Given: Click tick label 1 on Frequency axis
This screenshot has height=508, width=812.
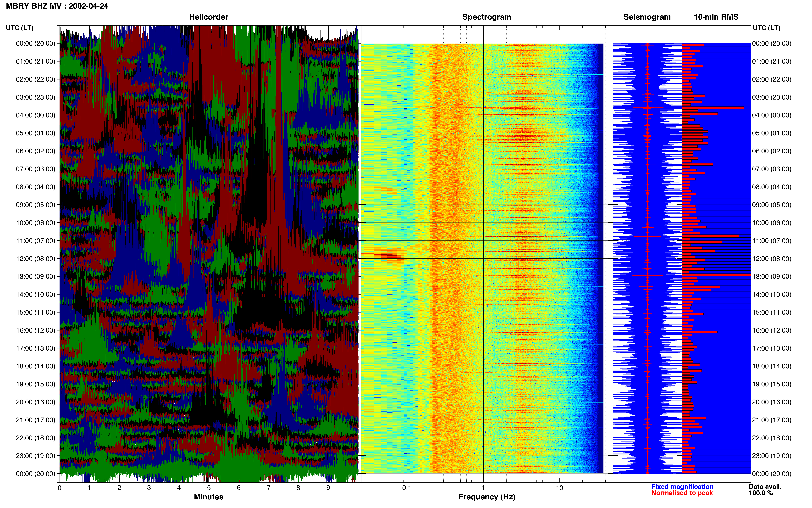Looking at the screenshot, I should point(483,488).
